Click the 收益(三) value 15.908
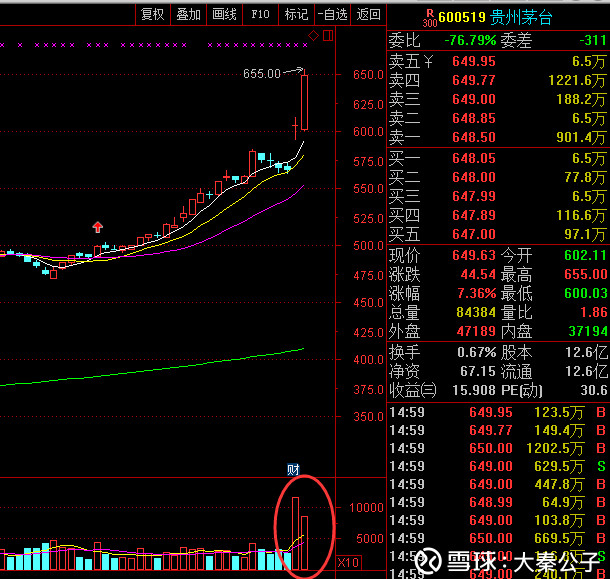Viewport: 610px width, 579px height. click(x=474, y=390)
